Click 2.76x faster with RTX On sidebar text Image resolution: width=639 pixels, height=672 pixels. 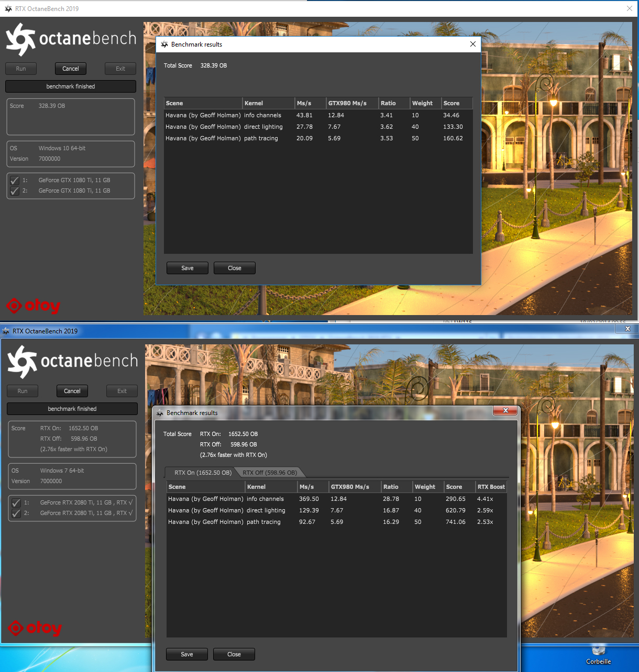(74, 449)
